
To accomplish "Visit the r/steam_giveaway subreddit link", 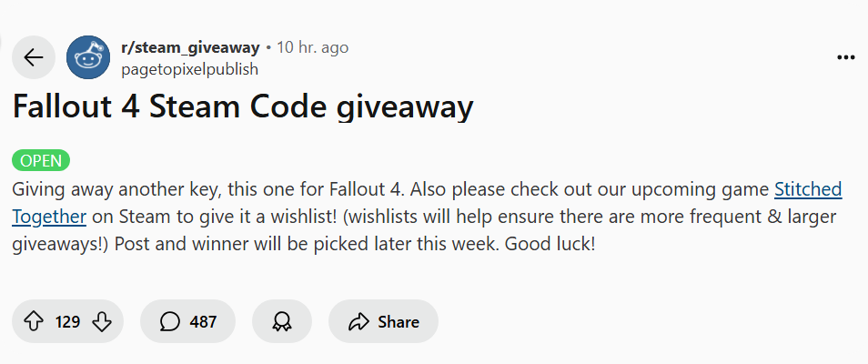I will pos(190,47).
